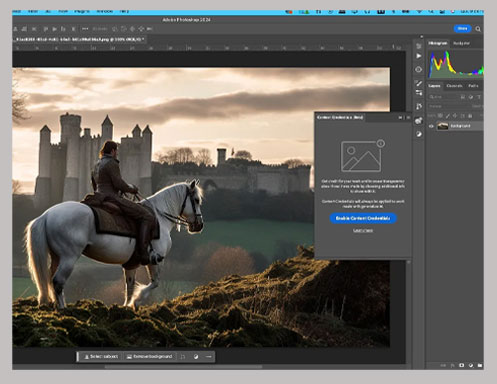The height and width of the screenshot is (384, 497).
Task: Click the new group folder icon
Action: (x=479, y=365)
